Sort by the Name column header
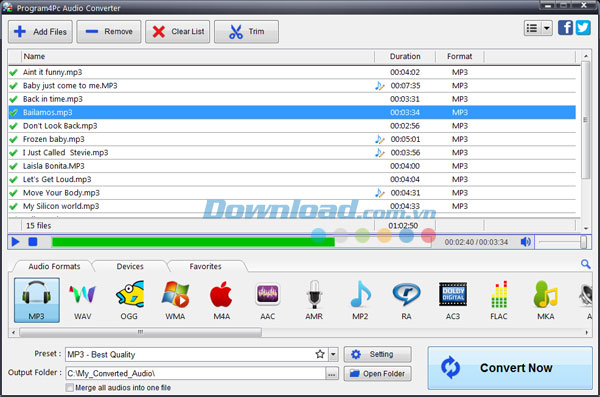Viewport: 600px width, 397px height. (x=197, y=56)
